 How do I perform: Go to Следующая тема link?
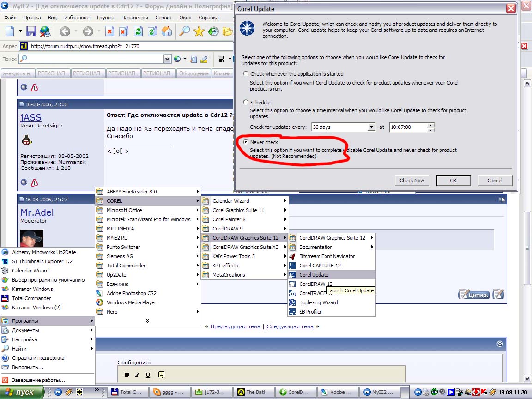pos(290,326)
